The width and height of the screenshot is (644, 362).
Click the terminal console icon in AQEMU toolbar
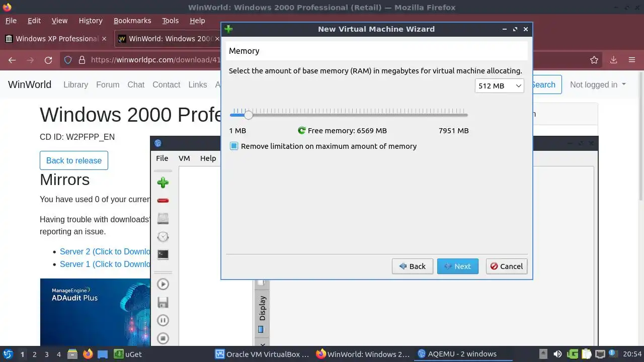163,254
